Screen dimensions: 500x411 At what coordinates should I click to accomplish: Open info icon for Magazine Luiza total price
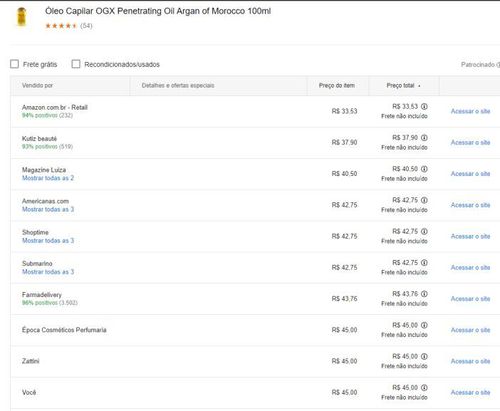click(x=424, y=169)
